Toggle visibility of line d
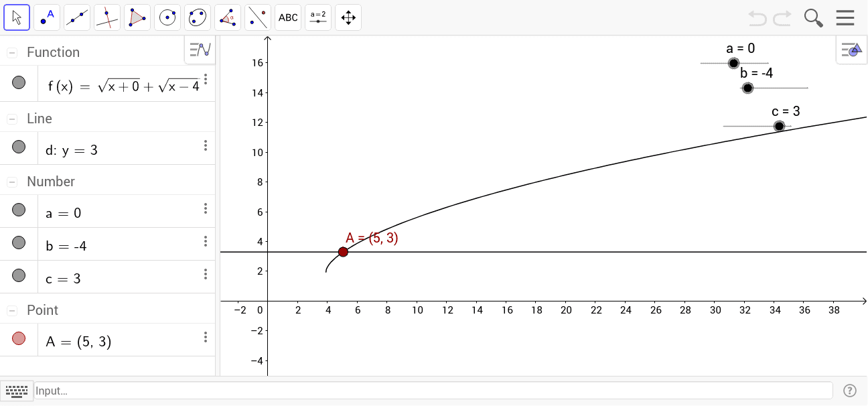The height and width of the screenshot is (406, 868). [x=19, y=147]
